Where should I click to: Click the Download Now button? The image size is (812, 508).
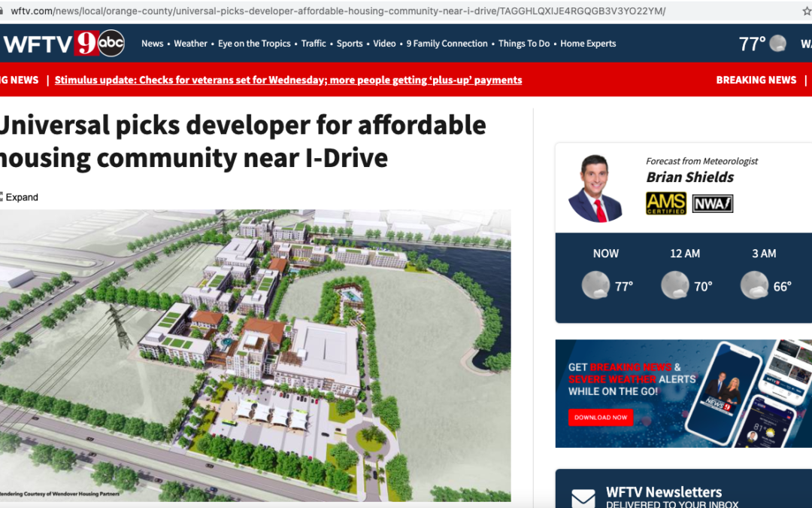coord(601,417)
